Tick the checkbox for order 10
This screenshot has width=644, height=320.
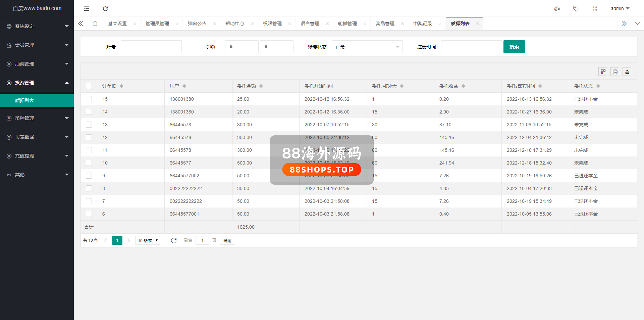(89, 163)
